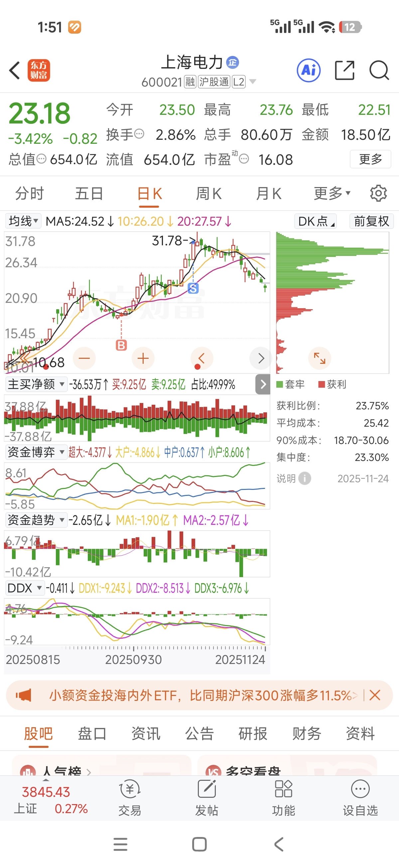Tap the share/export icon
Image resolution: width=399 pixels, height=868 pixels.
tap(344, 71)
